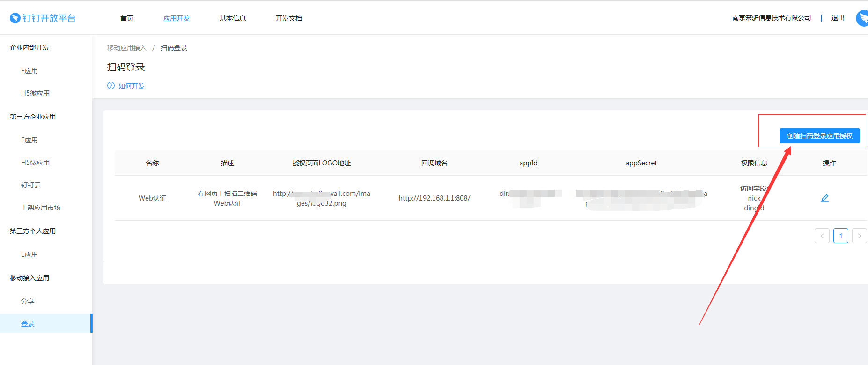Viewport: 868px width, 365px height.
Task: Open 基本信息 in top navigation
Action: [x=233, y=18]
